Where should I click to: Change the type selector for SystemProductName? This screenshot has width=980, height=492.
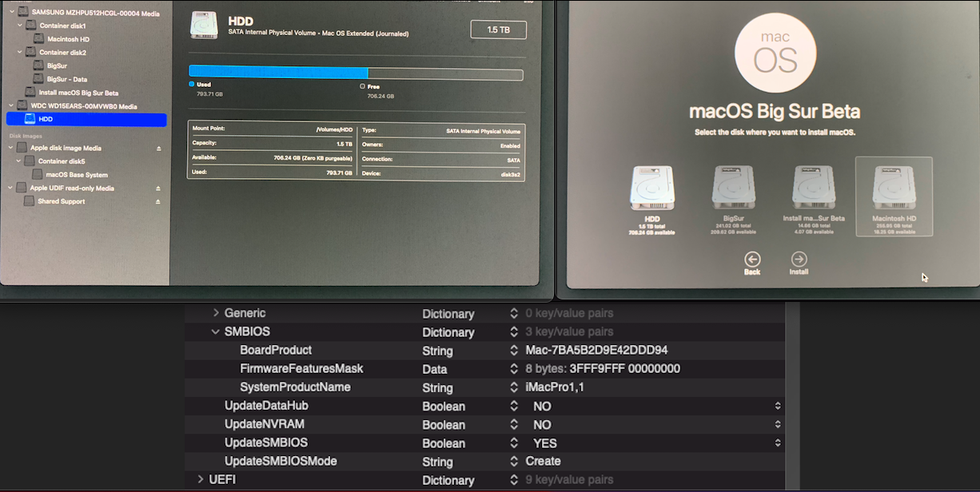514,387
